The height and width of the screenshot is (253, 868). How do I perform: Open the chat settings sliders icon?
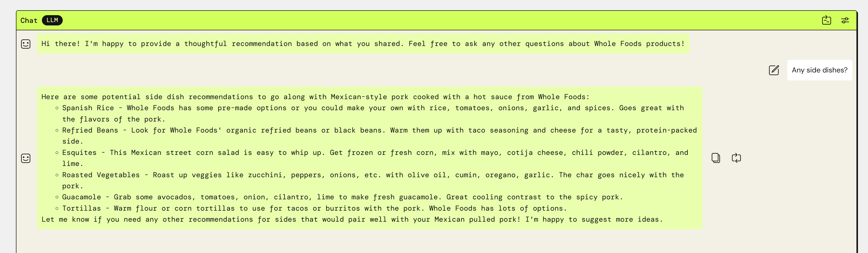click(x=845, y=20)
